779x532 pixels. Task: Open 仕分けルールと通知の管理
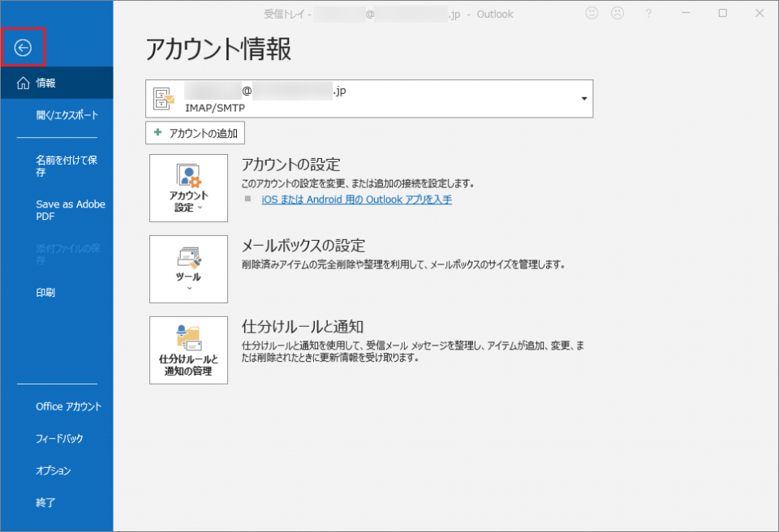tap(188, 350)
